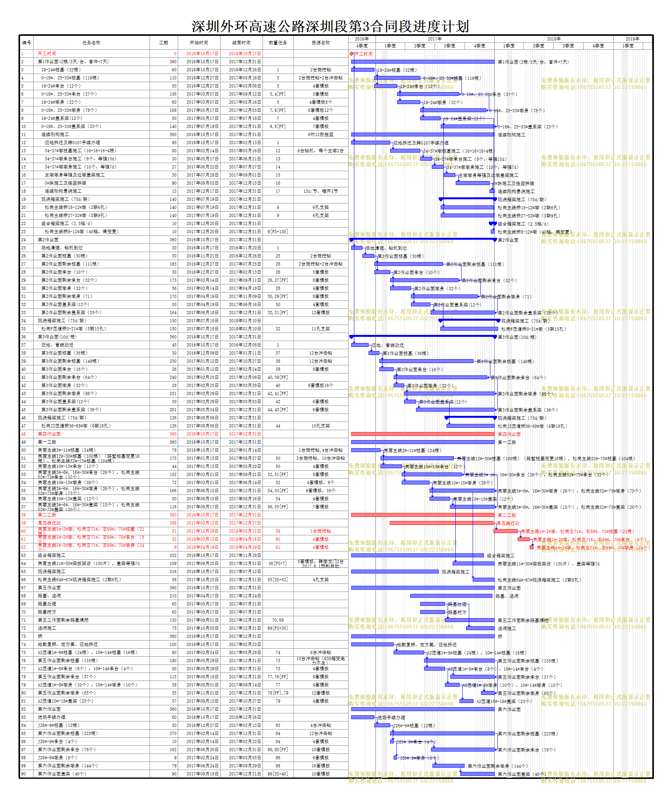Select task 场地清理、钻机到位
This screenshot has height=797, width=672.
coord(62,248)
